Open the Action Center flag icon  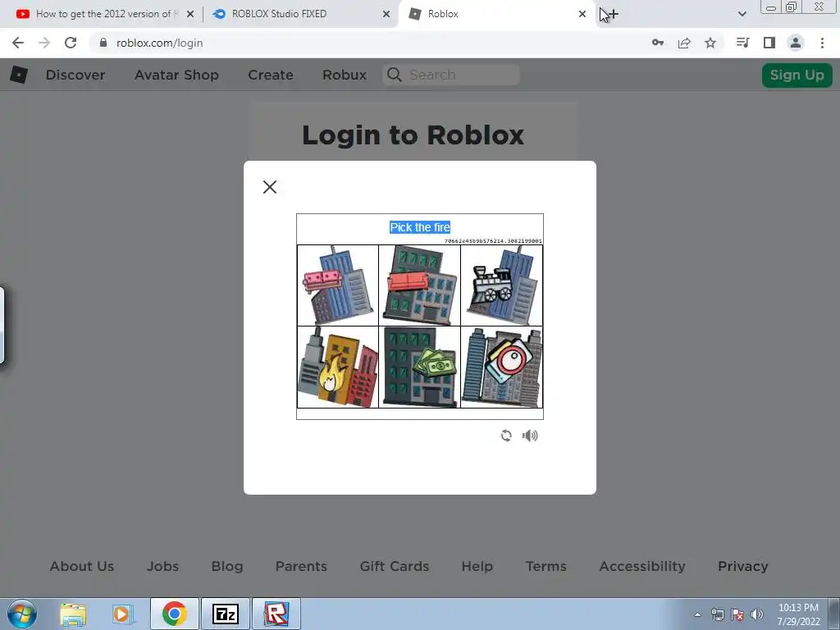737,614
